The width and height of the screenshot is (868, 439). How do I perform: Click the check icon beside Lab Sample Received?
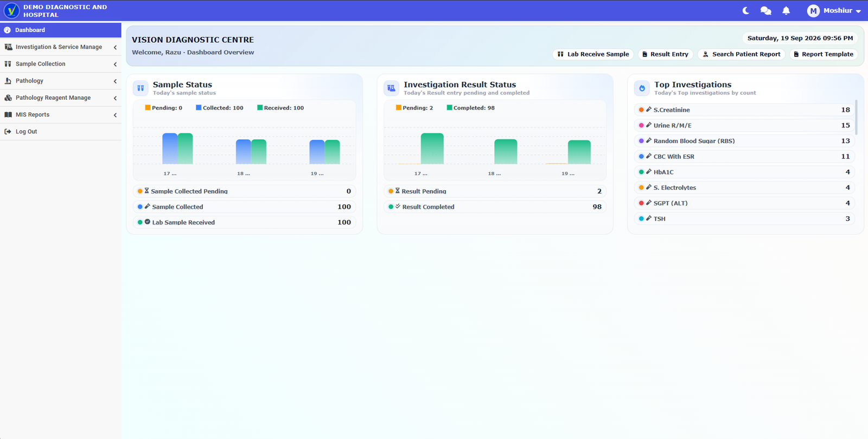pos(147,222)
